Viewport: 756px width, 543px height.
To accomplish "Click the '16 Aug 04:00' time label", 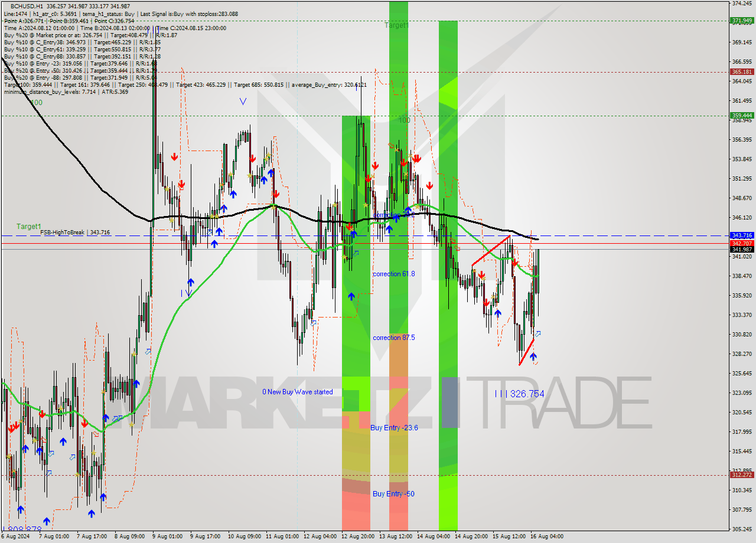I will [x=547, y=537].
